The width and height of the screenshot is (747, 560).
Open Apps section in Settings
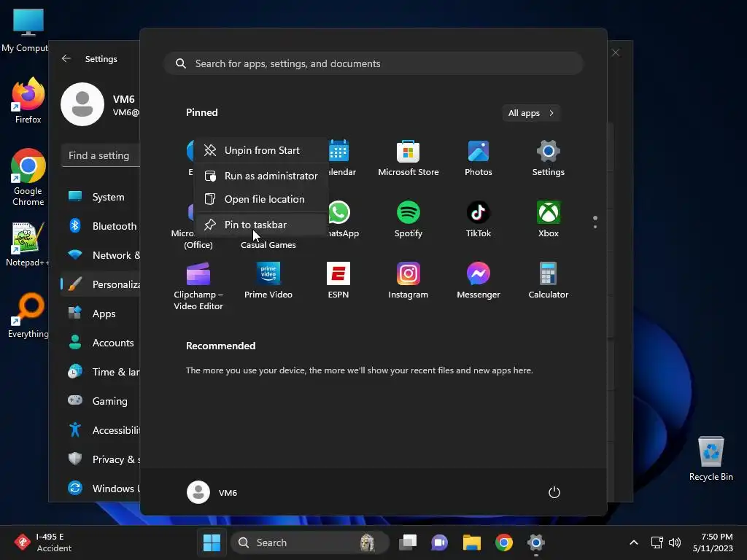click(x=101, y=314)
